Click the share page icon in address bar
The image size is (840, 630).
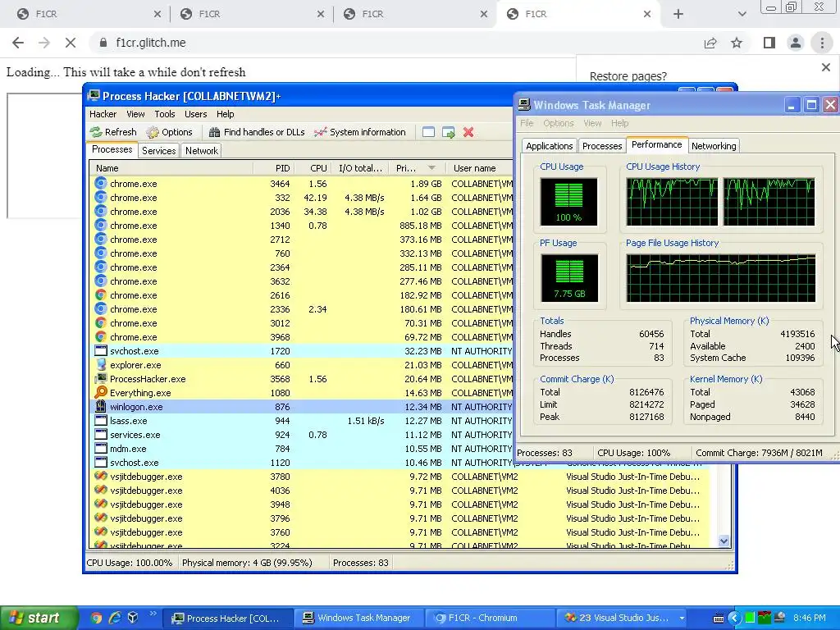(x=710, y=43)
